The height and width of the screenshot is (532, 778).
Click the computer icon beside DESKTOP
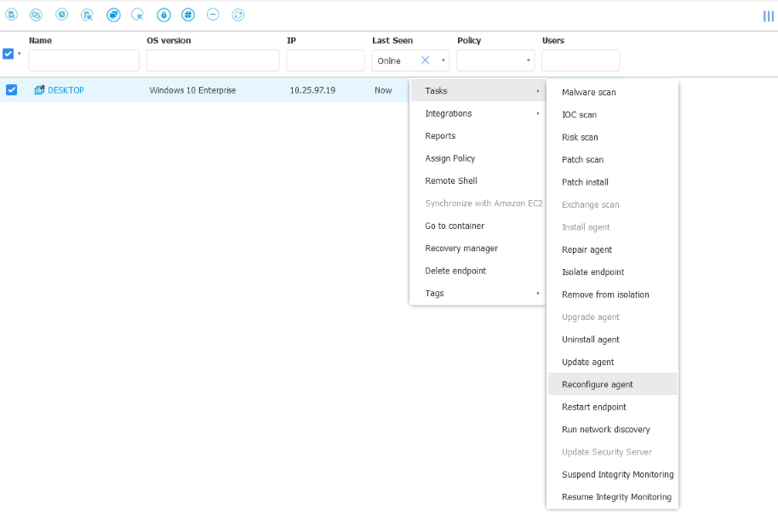tap(39, 90)
